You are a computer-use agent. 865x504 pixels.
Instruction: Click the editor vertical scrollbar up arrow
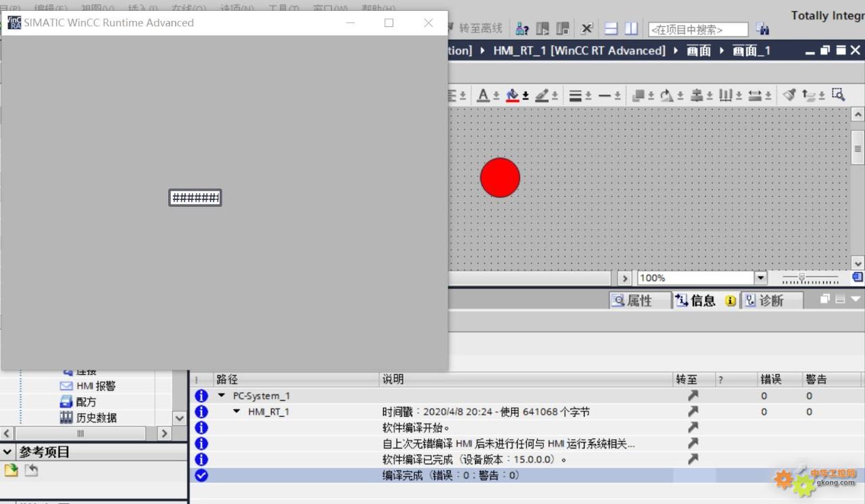[858, 115]
